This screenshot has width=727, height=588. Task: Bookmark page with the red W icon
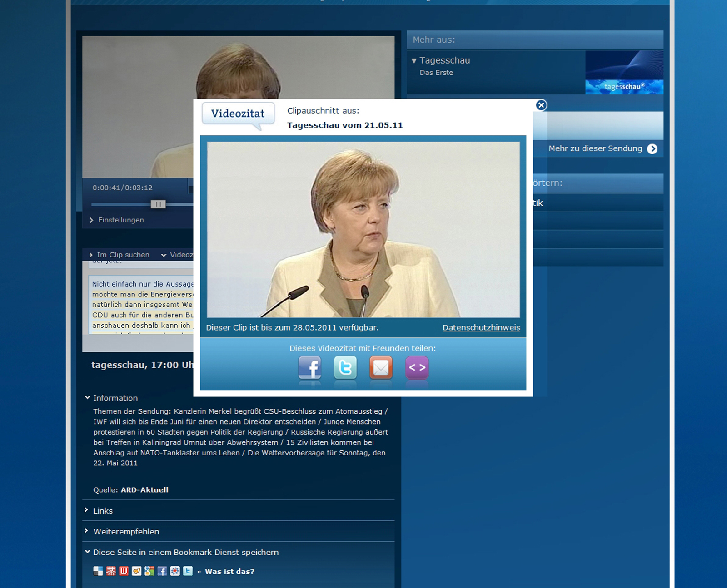tap(124, 571)
